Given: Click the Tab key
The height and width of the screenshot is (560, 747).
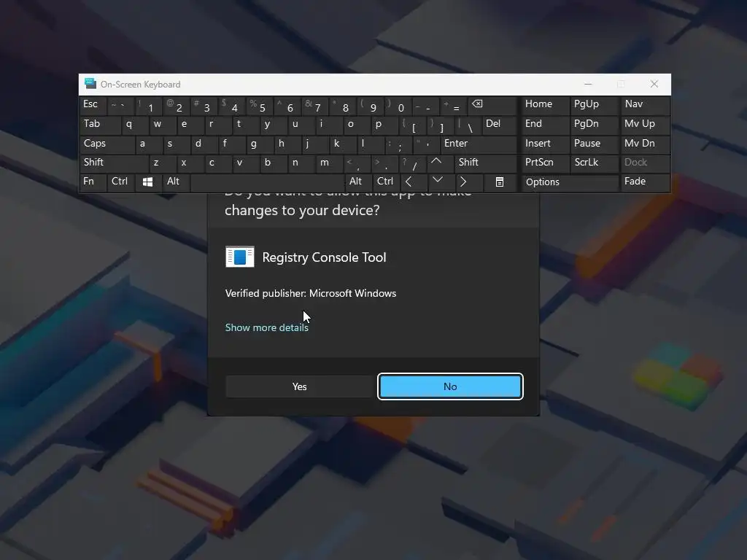Looking at the screenshot, I should tap(100, 124).
